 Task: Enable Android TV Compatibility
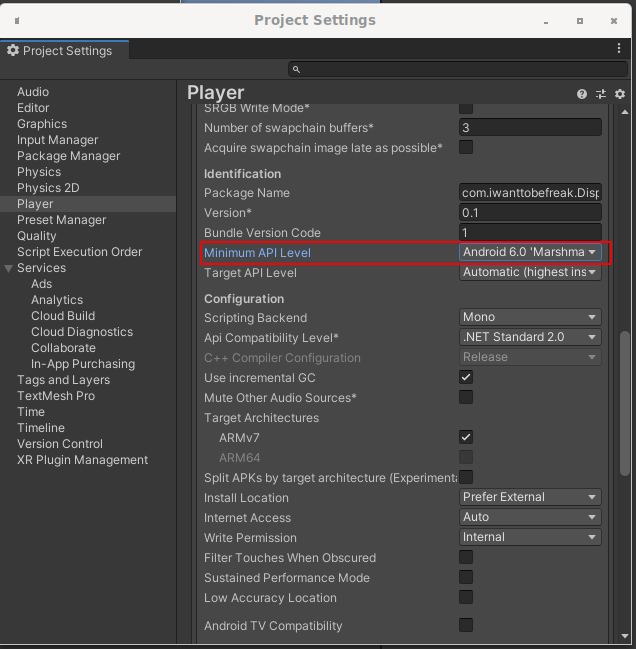[466, 625]
